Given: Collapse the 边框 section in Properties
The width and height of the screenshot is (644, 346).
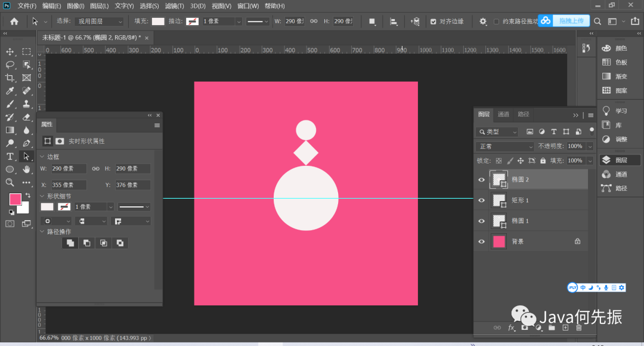Looking at the screenshot, I should pos(42,156).
